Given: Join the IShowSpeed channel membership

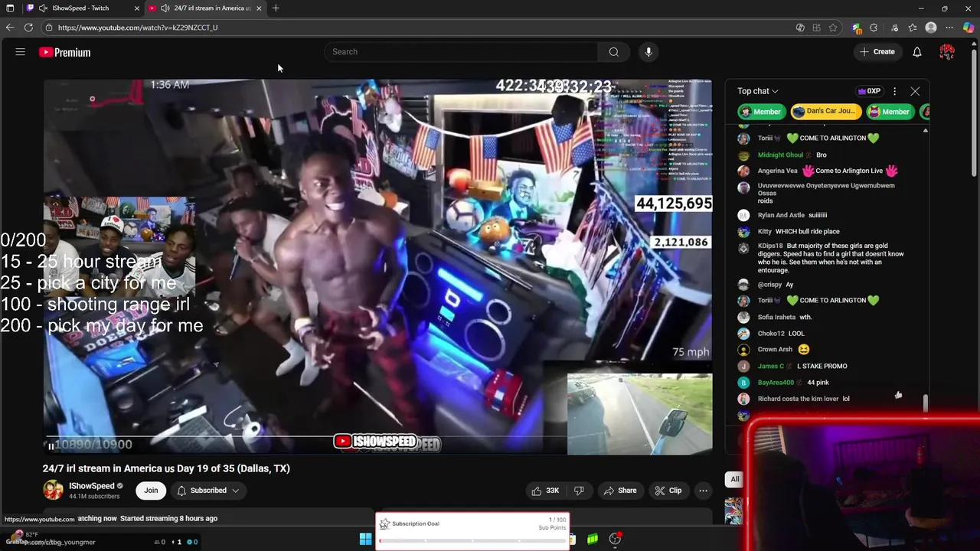Looking at the screenshot, I should 151,491.
